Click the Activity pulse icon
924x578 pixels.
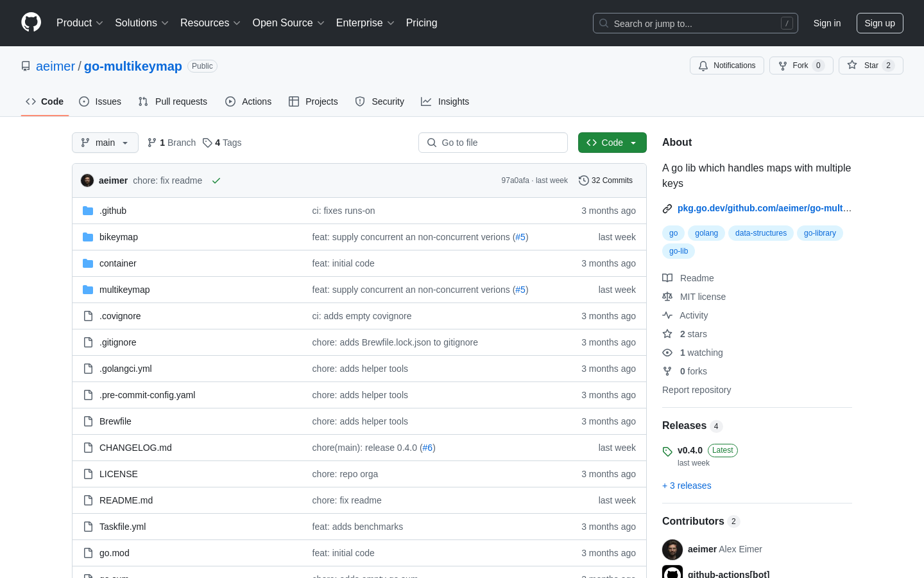[x=667, y=315]
